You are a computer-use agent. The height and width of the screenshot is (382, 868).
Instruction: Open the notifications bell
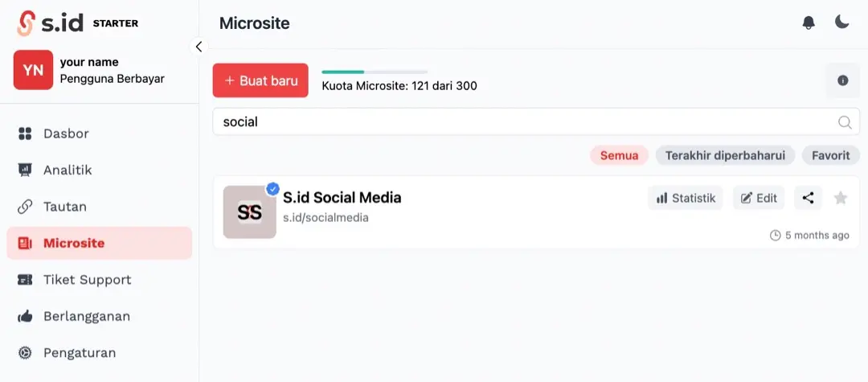click(x=809, y=23)
